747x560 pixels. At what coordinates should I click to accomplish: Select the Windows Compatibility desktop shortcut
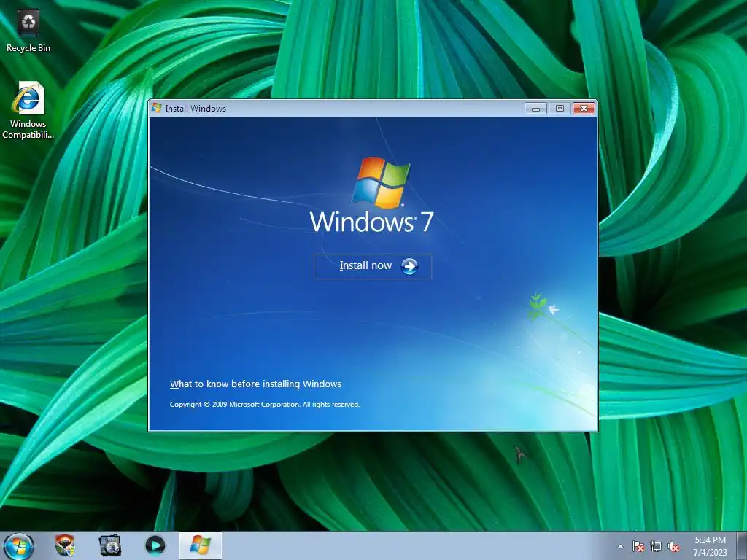[28, 111]
